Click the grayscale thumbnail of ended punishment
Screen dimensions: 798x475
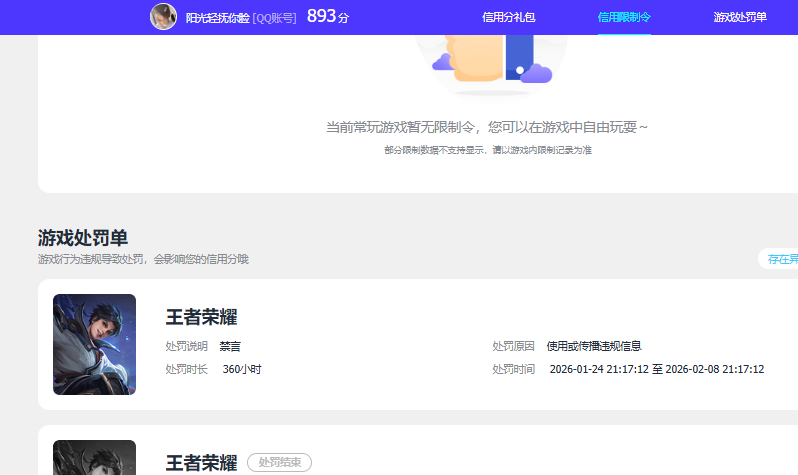[94, 457]
